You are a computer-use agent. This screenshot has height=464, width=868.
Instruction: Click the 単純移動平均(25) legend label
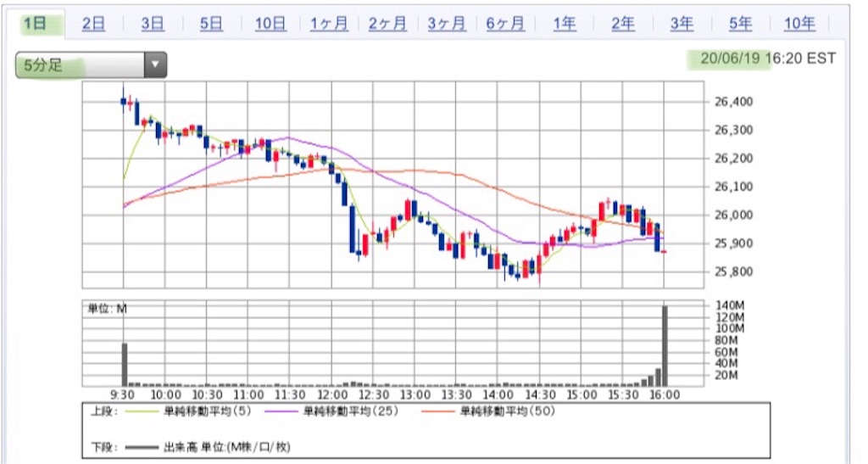click(351, 411)
